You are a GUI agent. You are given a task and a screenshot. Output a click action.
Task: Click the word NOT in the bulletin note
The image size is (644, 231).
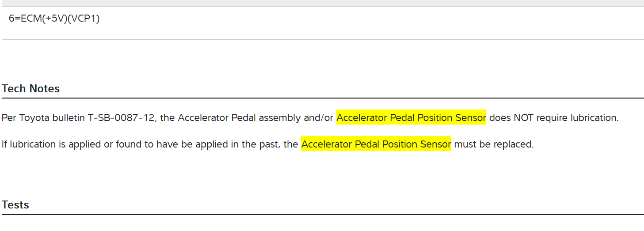(x=523, y=118)
